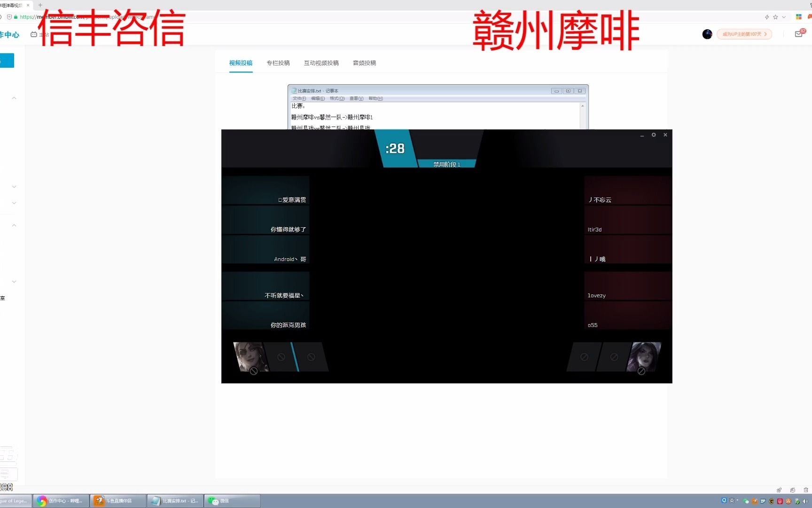Switch to 互动视频投稿 tab
This screenshot has width=812, height=508.
point(321,63)
